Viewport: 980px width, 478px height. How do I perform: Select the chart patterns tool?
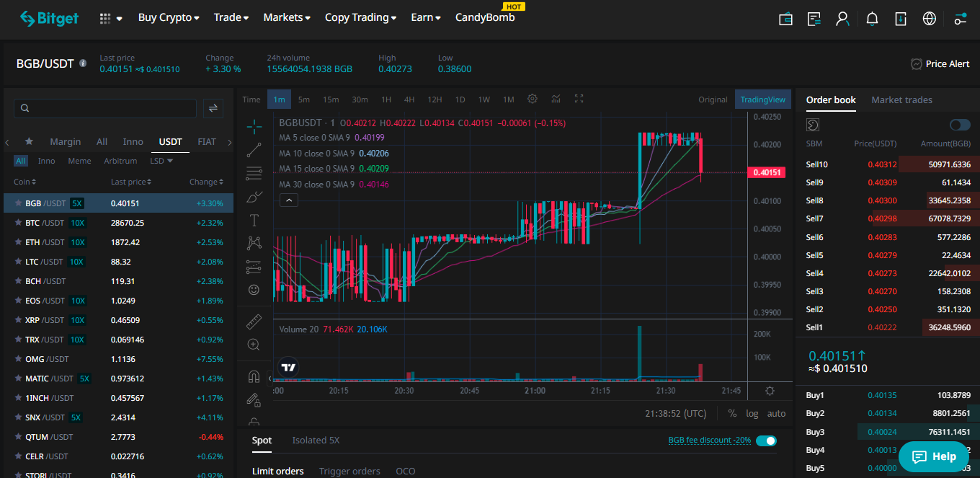point(254,243)
